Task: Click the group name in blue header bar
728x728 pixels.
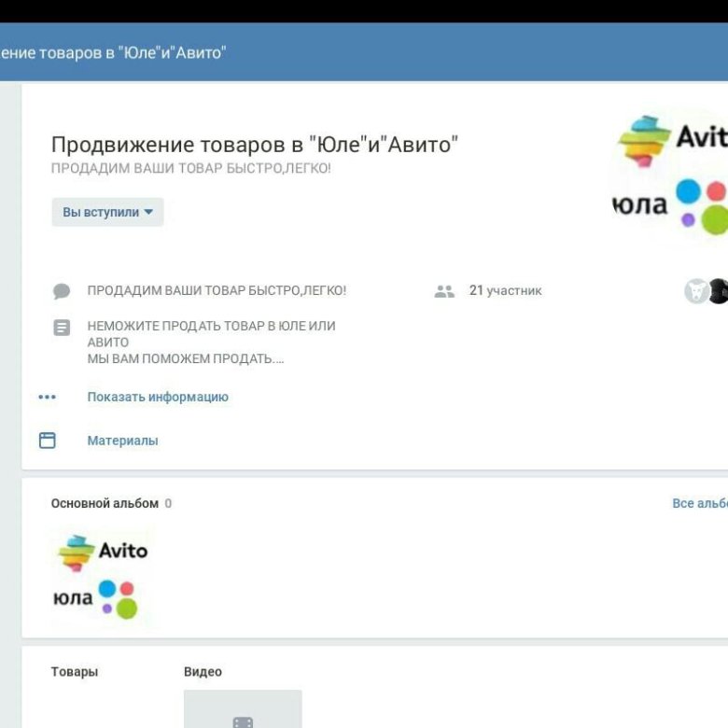Action: [113, 53]
